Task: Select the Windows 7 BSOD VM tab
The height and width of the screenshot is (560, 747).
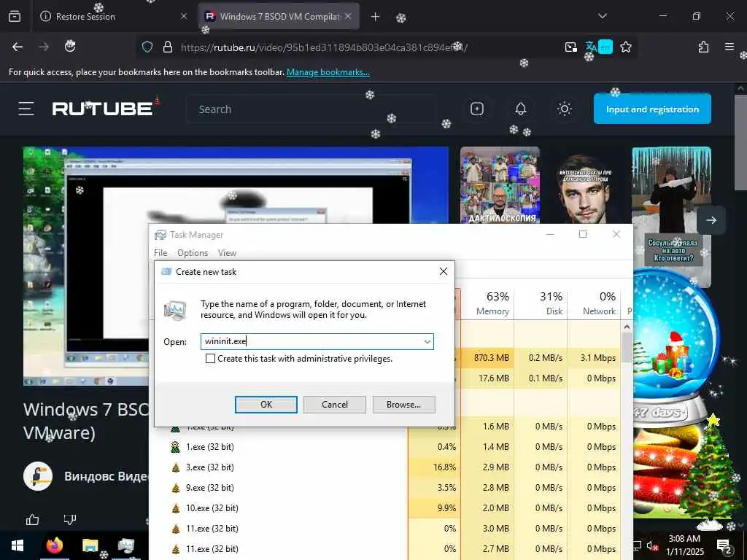Action: (x=279, y=17)
